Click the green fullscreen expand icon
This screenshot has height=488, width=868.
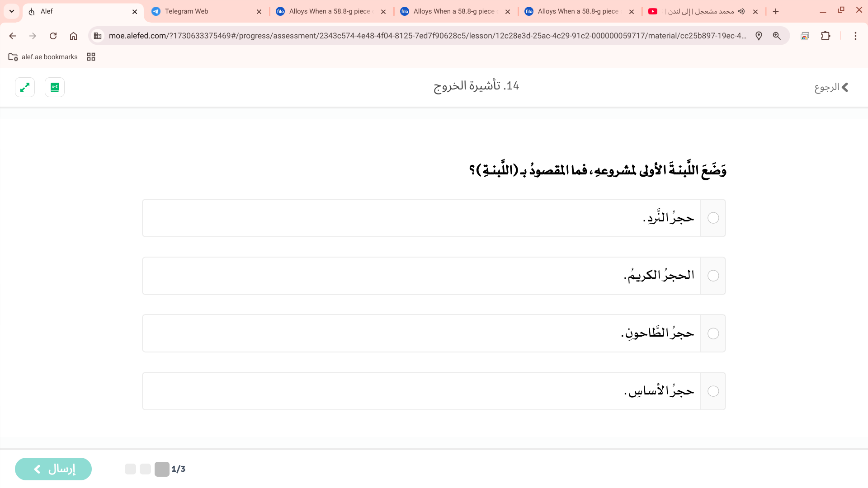[25, 87]
